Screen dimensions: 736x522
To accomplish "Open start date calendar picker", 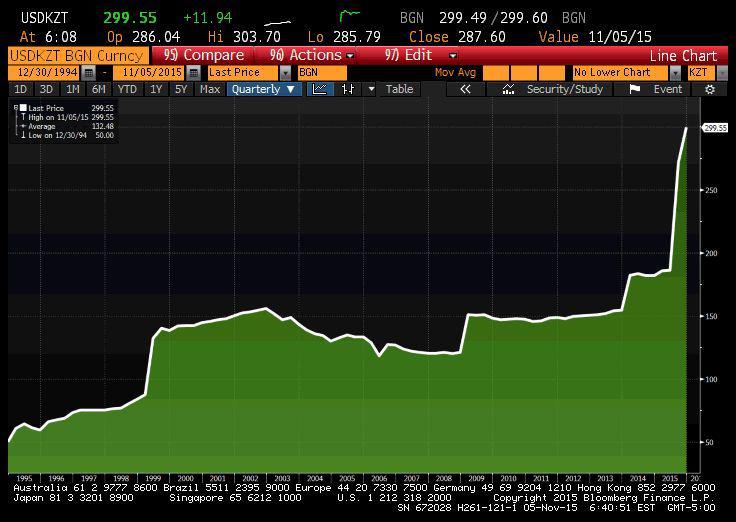I will pyautogui.click(x=90, y=73).
